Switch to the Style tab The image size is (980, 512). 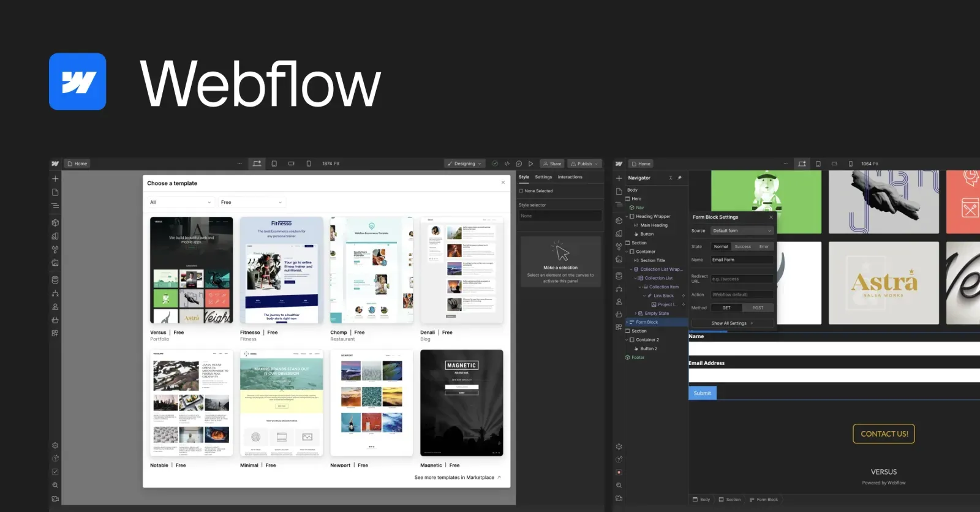pyautogui.click(x=524, y=177)
